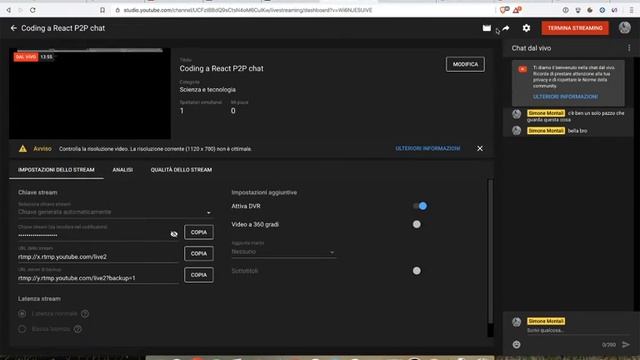Screen dimensions: 640x360
Task: Switch to the Impostazioni dello stream tab
Action: pos(56,170)
